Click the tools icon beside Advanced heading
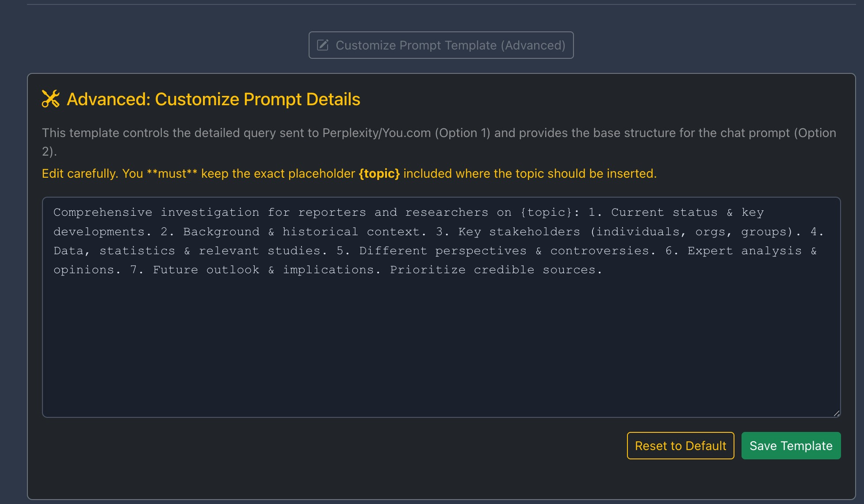Viewport: 864px width, 504px height. (x=51, y=99)
